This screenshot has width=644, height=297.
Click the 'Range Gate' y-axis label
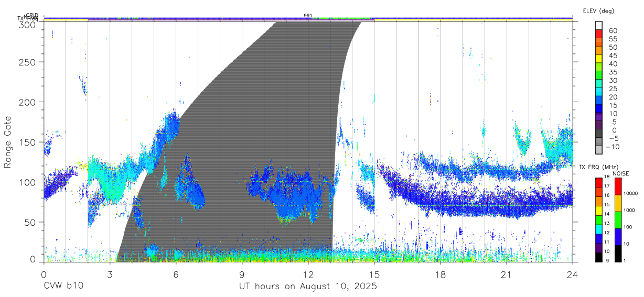click(x=8, y=142)
